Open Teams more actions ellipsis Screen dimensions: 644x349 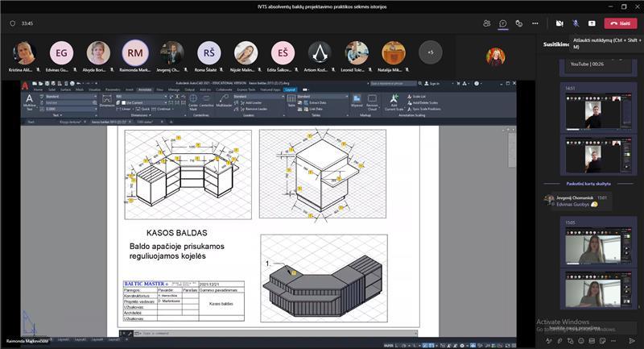coord(535,23)
